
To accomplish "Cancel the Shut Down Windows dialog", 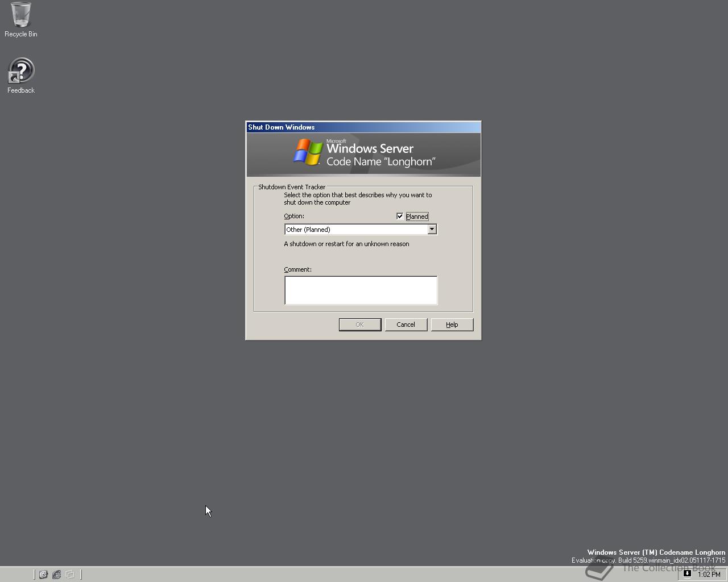I will tap(406, 325).
